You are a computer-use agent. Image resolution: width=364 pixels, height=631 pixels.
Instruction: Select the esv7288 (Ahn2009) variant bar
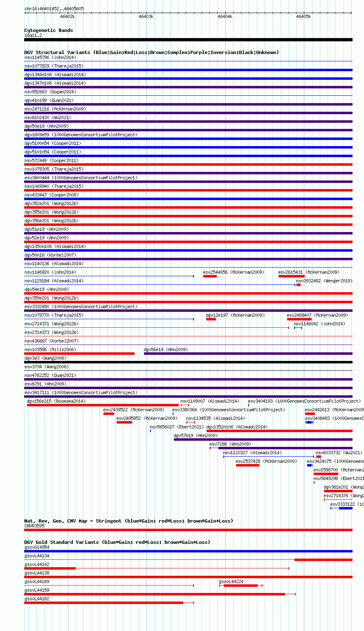pos(281,448)
